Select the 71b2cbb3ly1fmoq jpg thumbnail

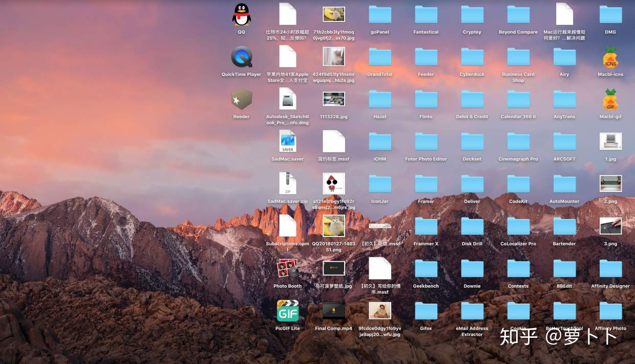(334, 14)
